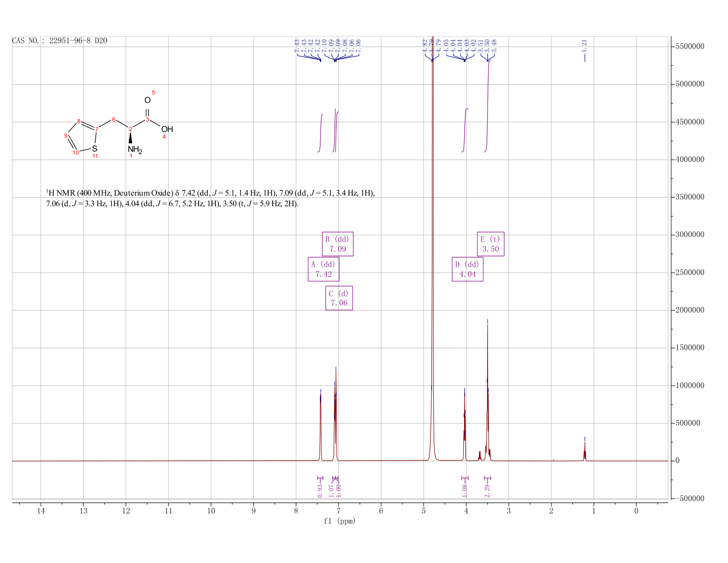Click the f1 (ppm) axis label
728x563 pixels.
[x=340, y=521]
